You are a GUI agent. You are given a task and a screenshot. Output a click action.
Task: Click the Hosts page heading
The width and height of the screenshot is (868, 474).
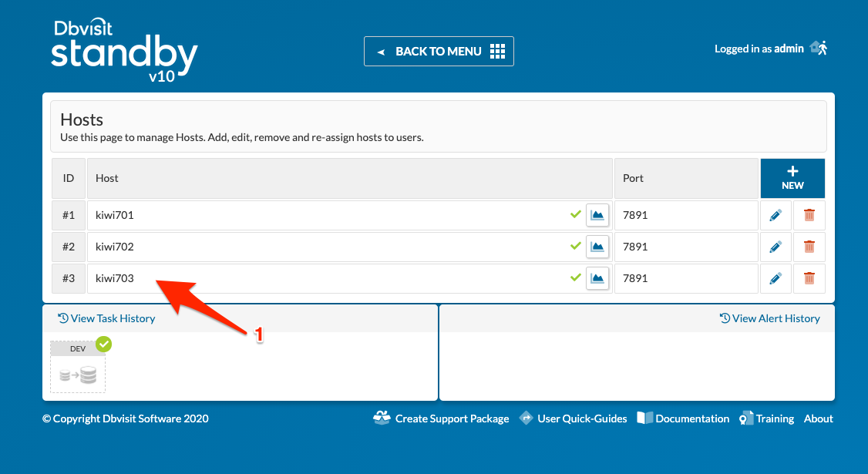coord(82,119)
